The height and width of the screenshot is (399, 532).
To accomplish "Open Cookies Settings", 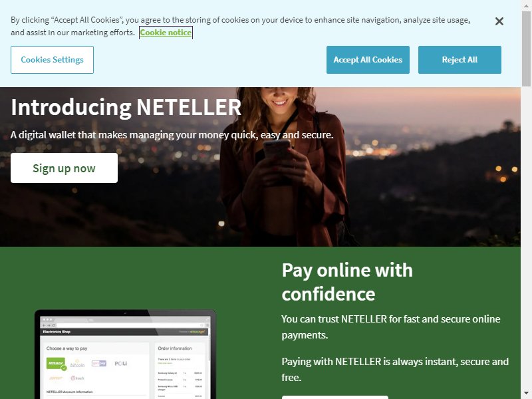I will [52, 60].
